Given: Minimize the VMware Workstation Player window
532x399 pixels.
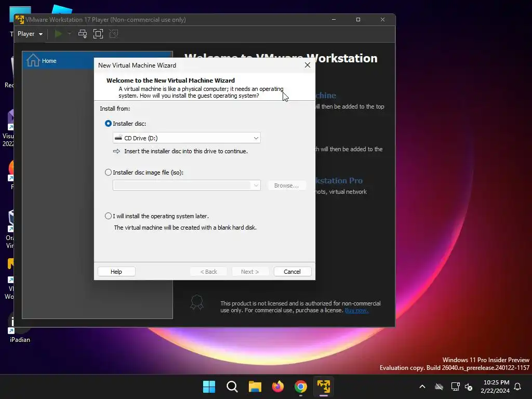Looking at the screenshot, I should pos(334,20).
